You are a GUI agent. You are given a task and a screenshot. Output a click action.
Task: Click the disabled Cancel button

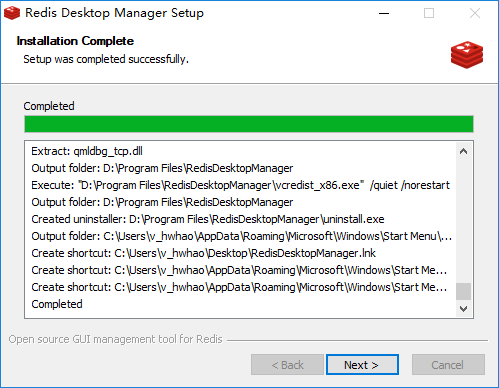click(x=448, y=365)
